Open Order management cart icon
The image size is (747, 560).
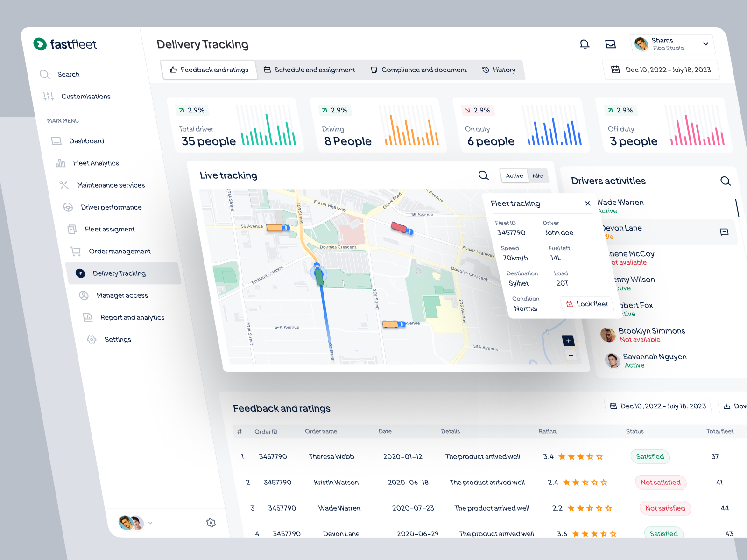coord(76,251)
